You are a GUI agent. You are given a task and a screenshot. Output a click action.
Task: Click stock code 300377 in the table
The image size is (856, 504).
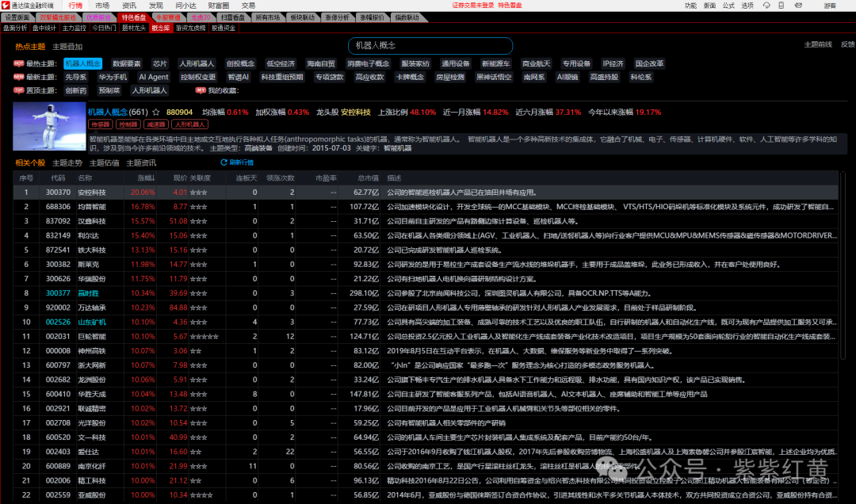(x=58, y=293)
